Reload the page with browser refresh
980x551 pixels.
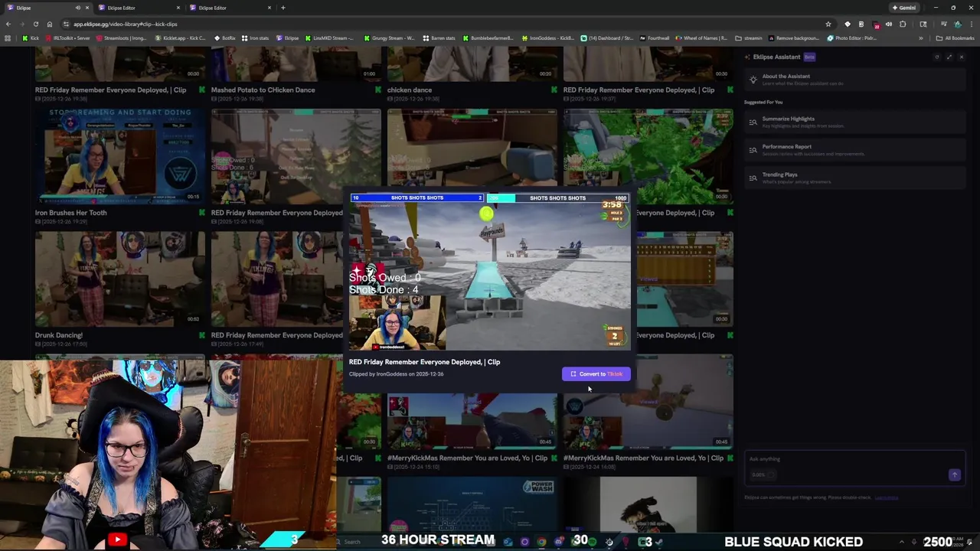coord(35,24)
